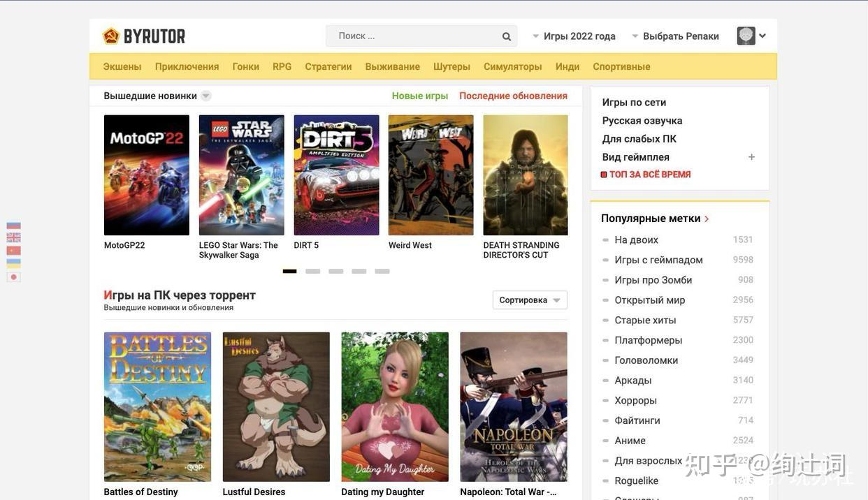Click the Battles of Destiny title link
The width and height of the screenshot is (868, 500).
(x=141, y=492)
